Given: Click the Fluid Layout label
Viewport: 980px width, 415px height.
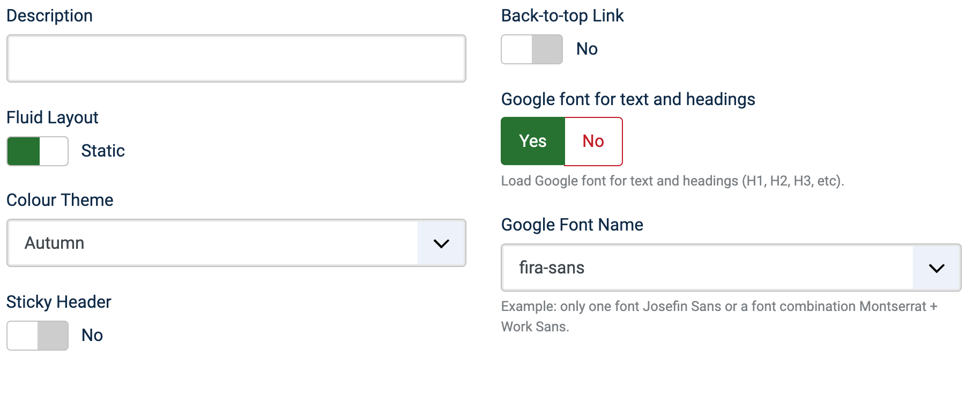Looking at the screenshot, I should 53,118.
